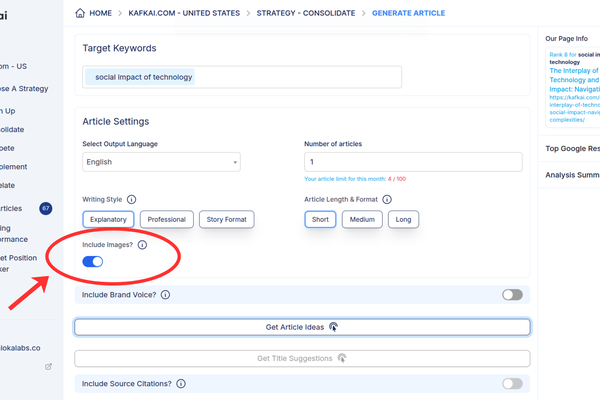Screen dimensions: 600x400
Task: Select the Professional writing style
Action: [x=166, y=219]
